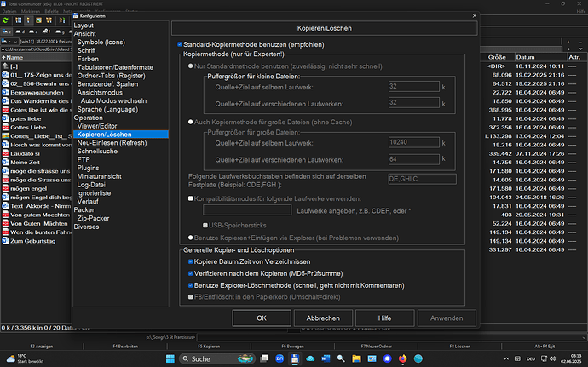Switch to the brief view grid icon
This screenshot has width=588, height=367.
[x=19, y=20]
